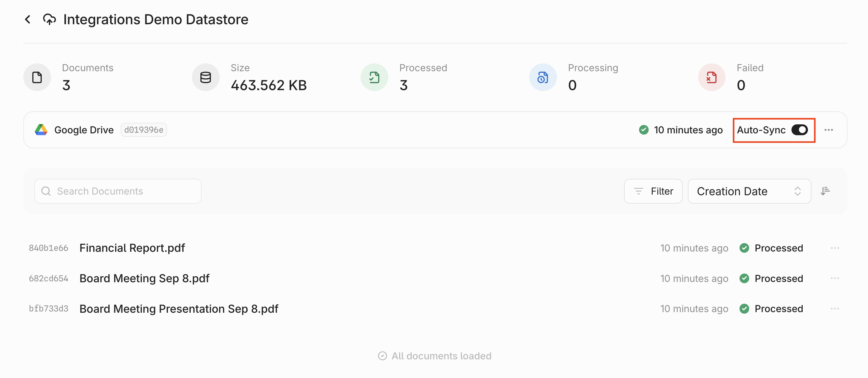The height and width of the screenshot is (378, 868).
Task: Open the Financial Report.pdf context menu
Action: (835, 248)
